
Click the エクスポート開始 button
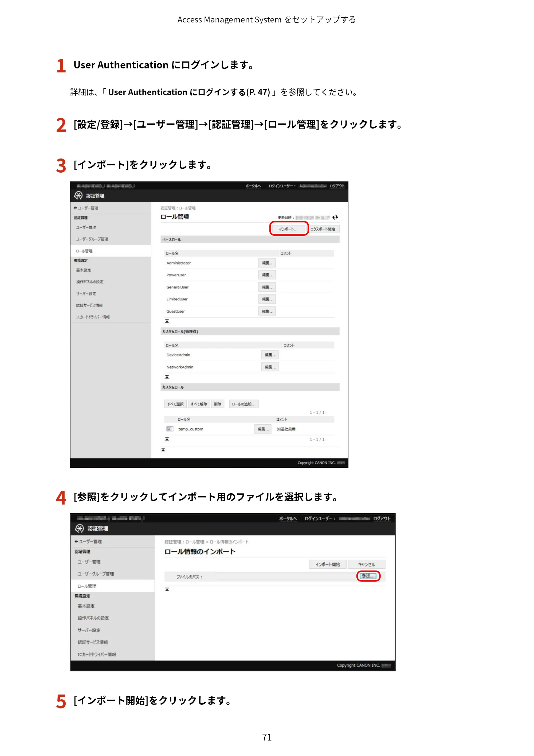pyautogui.click(x=323, y=229)
